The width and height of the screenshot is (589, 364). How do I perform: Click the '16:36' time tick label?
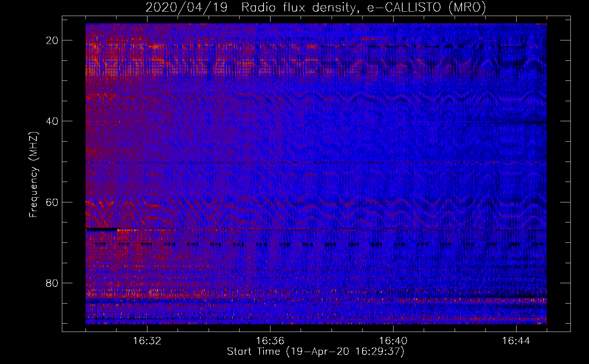[270, 341]
